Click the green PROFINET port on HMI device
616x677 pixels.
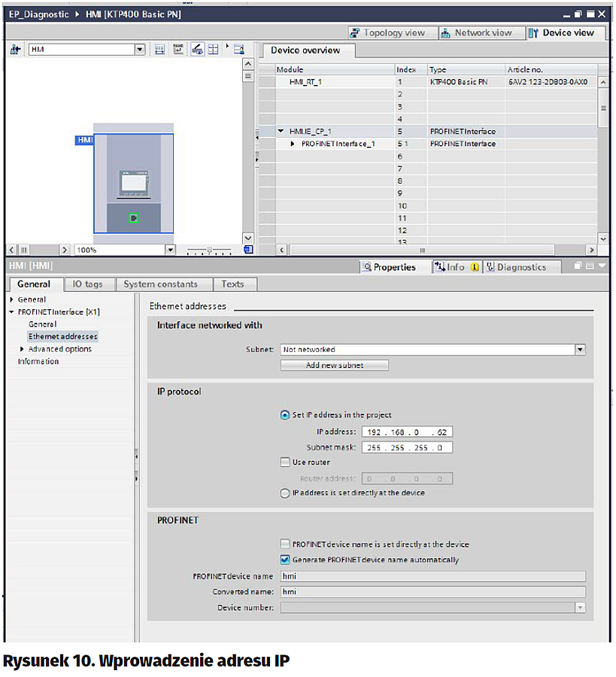pos(133,218)
